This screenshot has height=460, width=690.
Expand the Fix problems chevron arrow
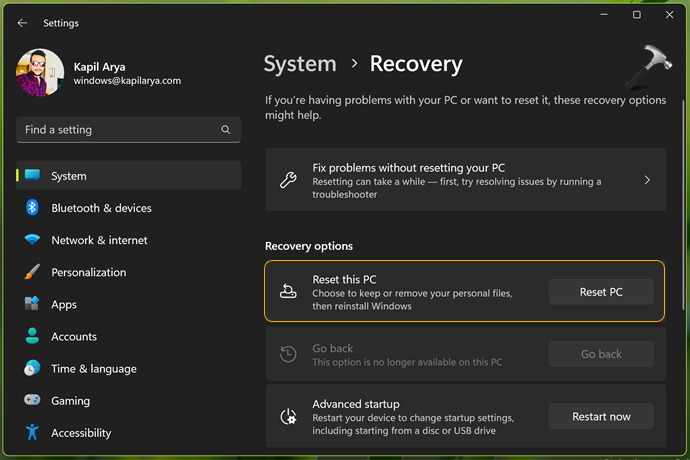(x=647, y=180)
